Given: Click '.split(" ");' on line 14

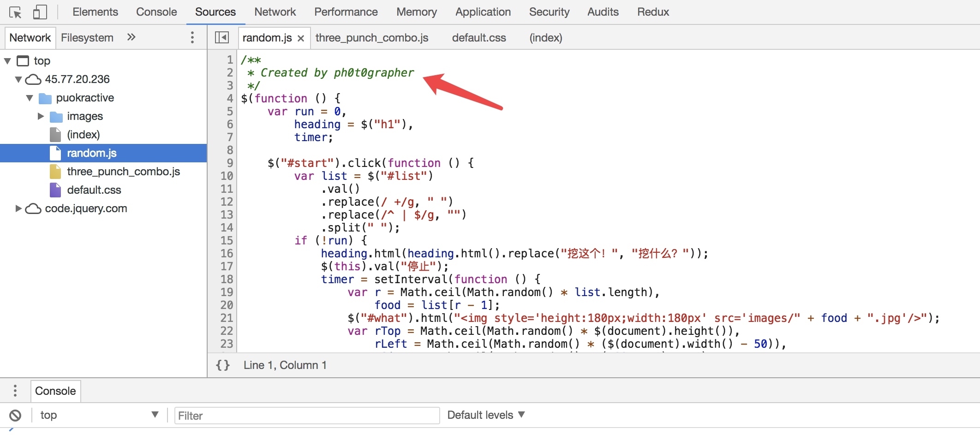Looking at the screenshot, I should click(360, 228).
